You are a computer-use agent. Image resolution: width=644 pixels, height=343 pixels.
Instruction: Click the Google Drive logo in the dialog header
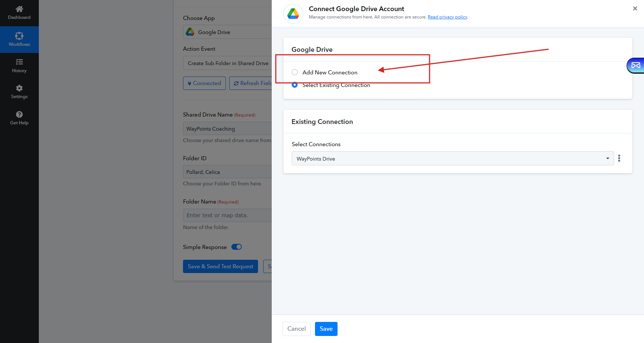coord(293,14)
